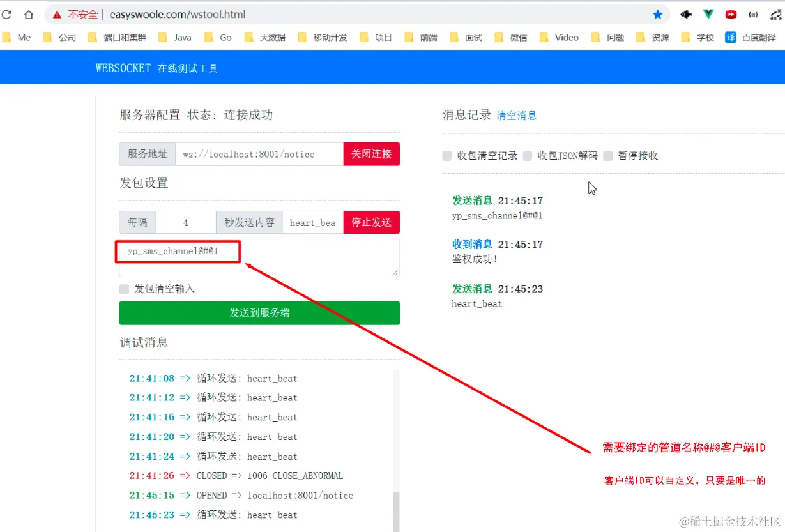The height and width of the screenshot is (532, 785).
Task: Click the debug line 21:41:26 CLOSED 1006 CLOSE_ABNORMAL
Action: tap(236, 476)
